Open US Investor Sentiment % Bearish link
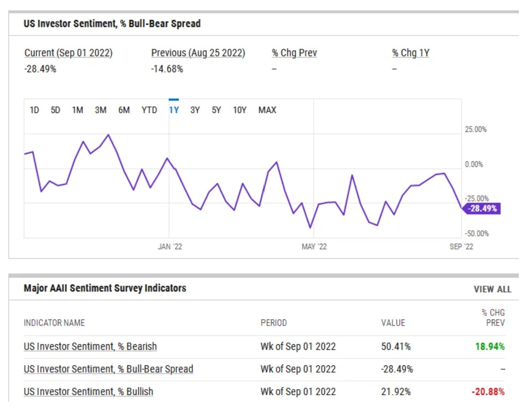526x420 pixels. [90, 346]
